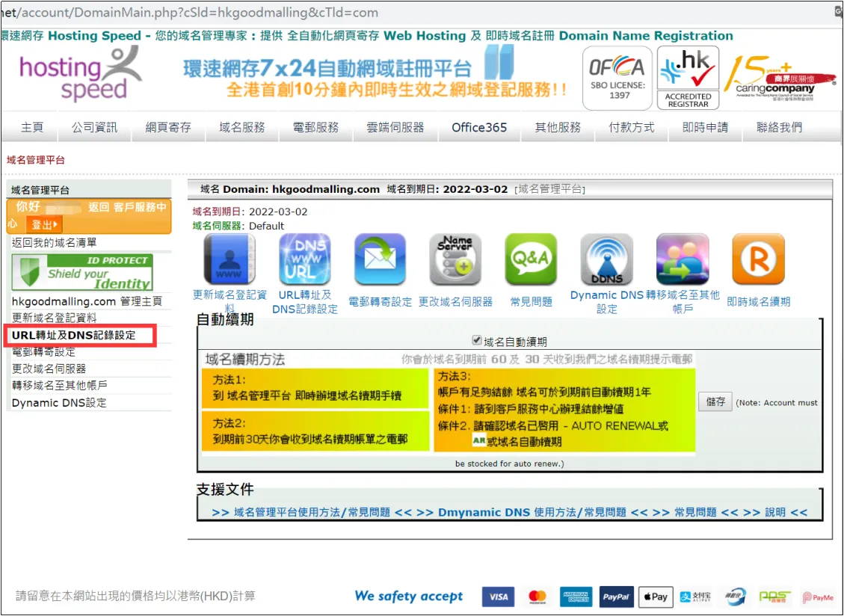Screen dimensions: 844x616
Task: Open the 更改域名伺服器 Name Server icon
Action: 455,259
